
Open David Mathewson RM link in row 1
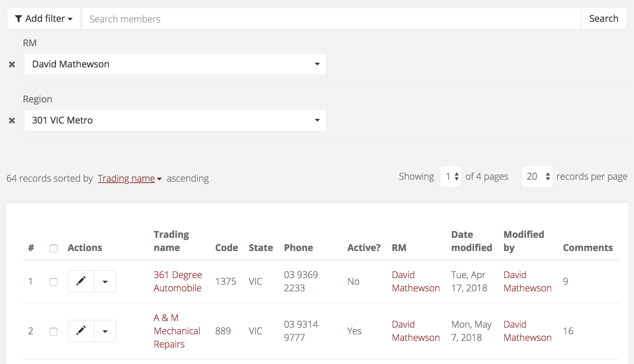pos(416,281)
